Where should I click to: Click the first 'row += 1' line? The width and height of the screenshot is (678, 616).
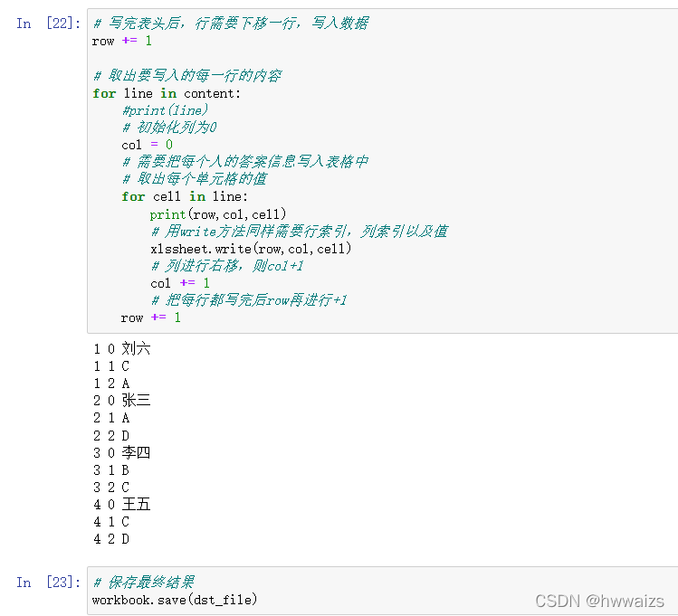[122, 41]
